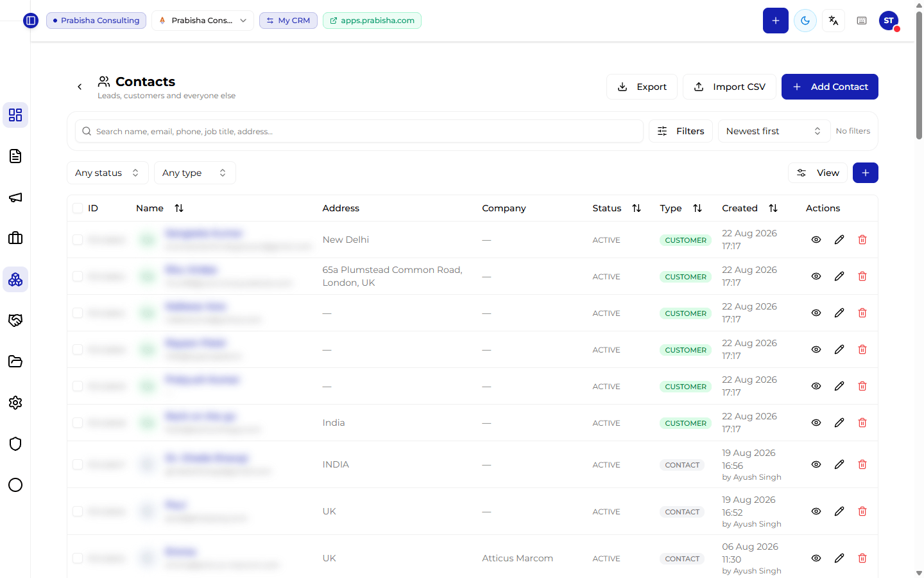
Task: Click the top bar blue plus button
Action: [776, 21]
